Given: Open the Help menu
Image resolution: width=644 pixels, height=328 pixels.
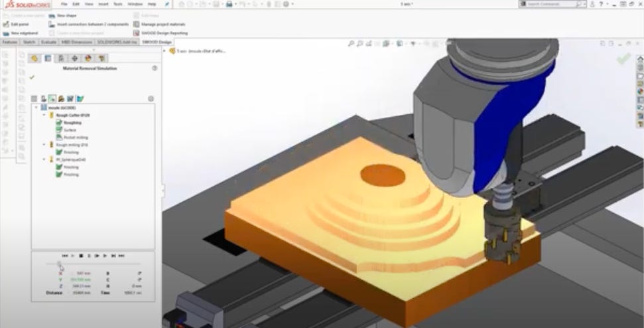Looking at the screenshot, I should 152,4.
